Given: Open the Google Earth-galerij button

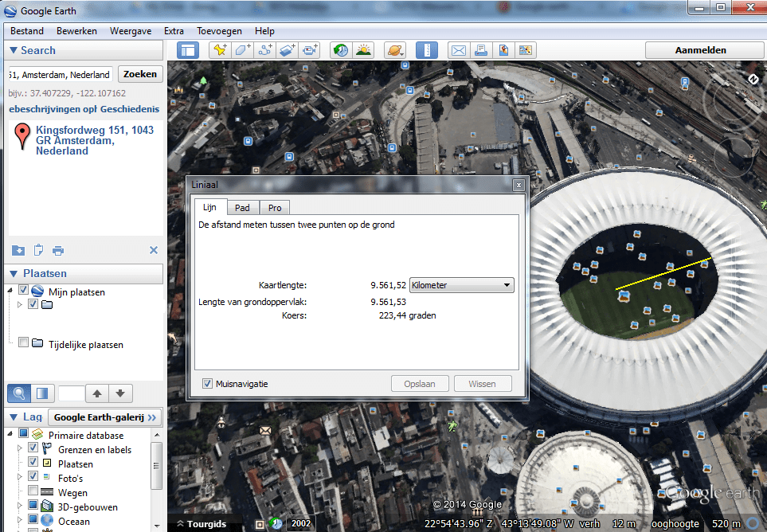Looking at the screenshot, I should coord(104,417).
